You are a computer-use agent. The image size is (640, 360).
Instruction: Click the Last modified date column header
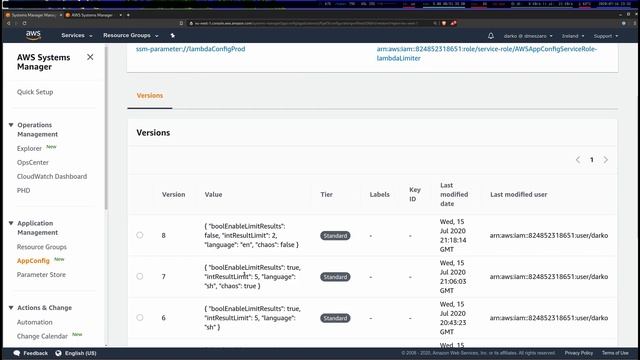(454, 195)
